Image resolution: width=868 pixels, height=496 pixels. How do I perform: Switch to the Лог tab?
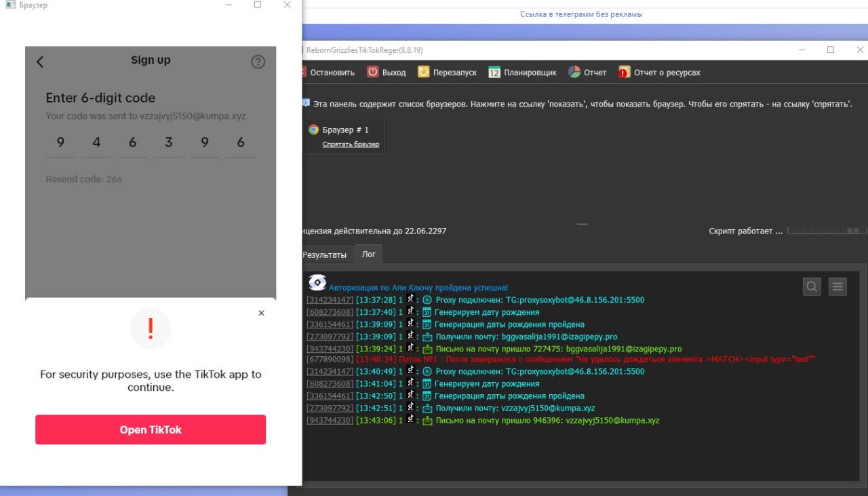click(369, 254)
